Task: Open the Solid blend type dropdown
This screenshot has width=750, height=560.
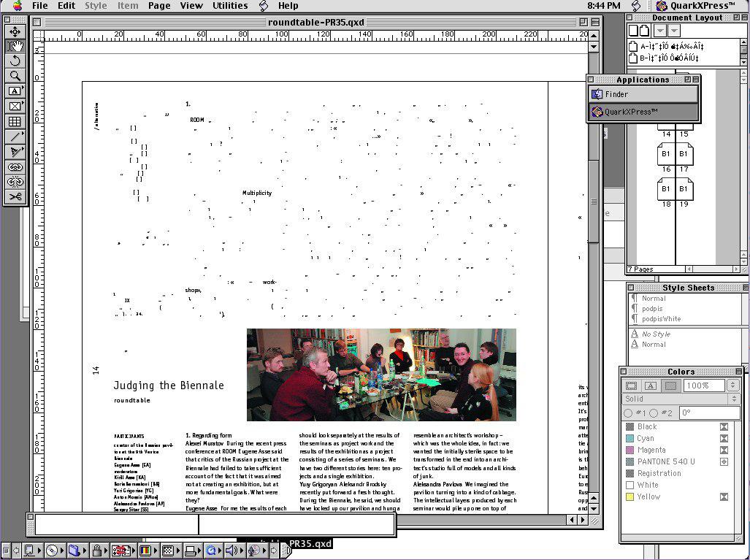Action: tap(681, 399)
